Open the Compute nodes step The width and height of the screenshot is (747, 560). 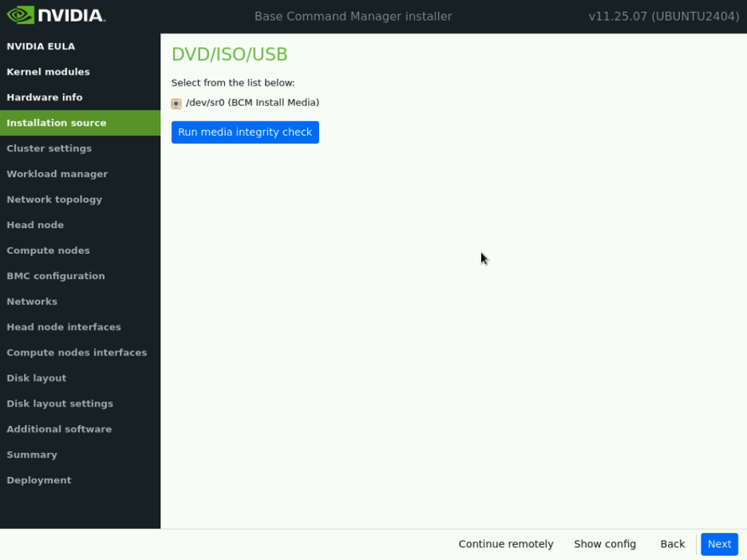(x=80, y=250)
